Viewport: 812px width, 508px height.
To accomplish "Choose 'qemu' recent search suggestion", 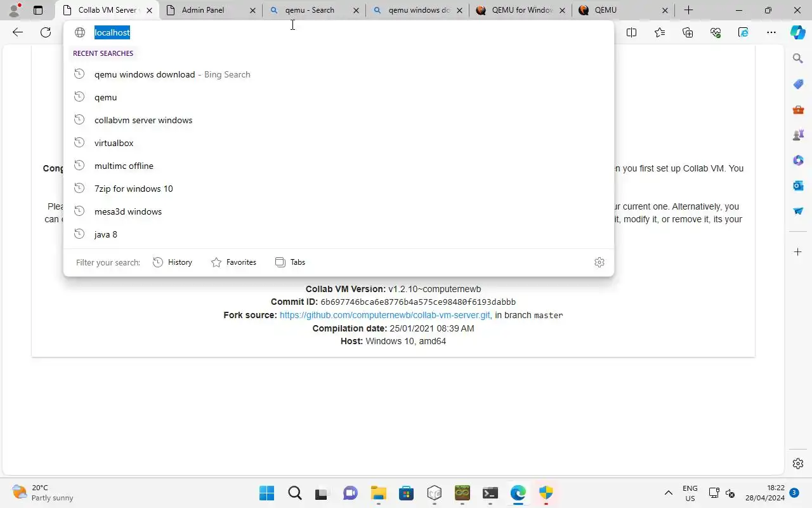I will pos(339,97).
